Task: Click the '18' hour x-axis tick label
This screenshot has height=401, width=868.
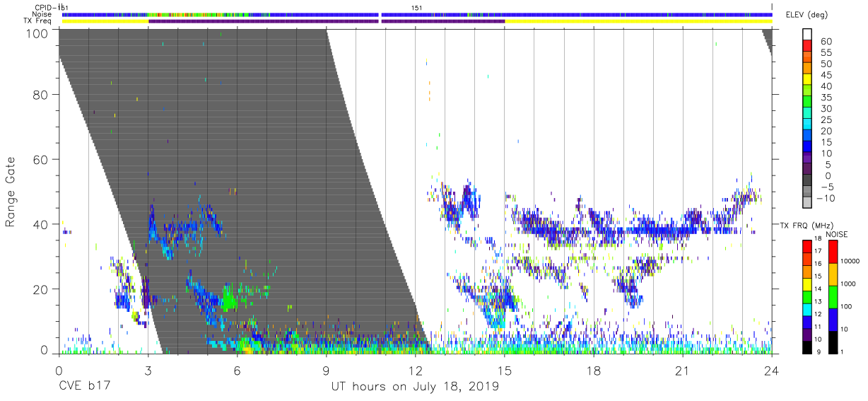Action: click(594, 371)
